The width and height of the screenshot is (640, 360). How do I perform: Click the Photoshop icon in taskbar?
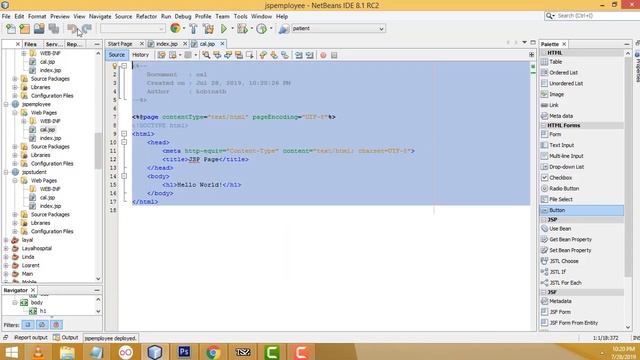[x=184, y=351]
